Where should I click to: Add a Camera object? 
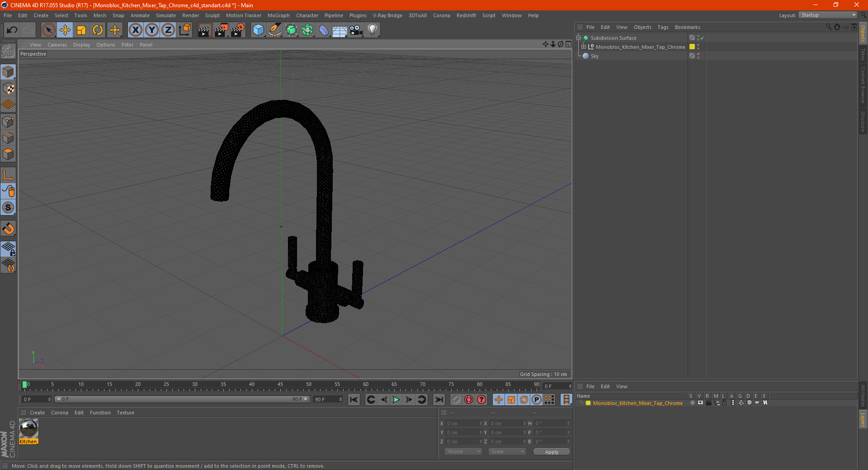356,30
